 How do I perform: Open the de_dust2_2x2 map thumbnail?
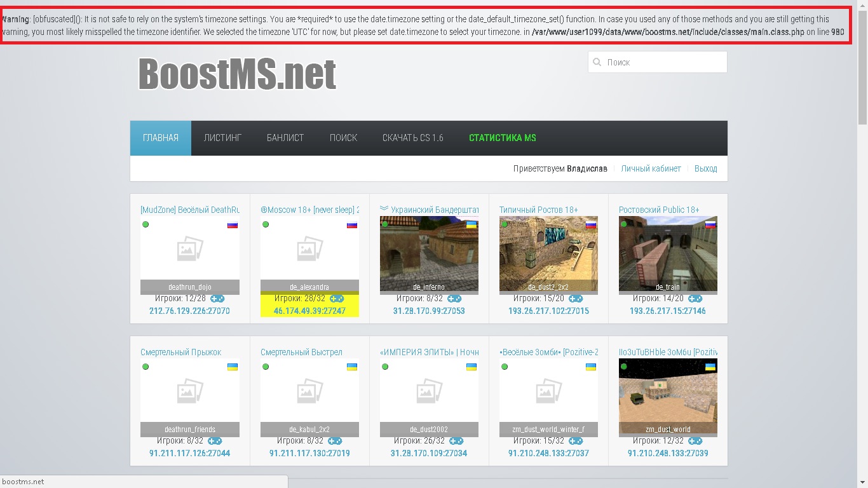tap(548, 254)
